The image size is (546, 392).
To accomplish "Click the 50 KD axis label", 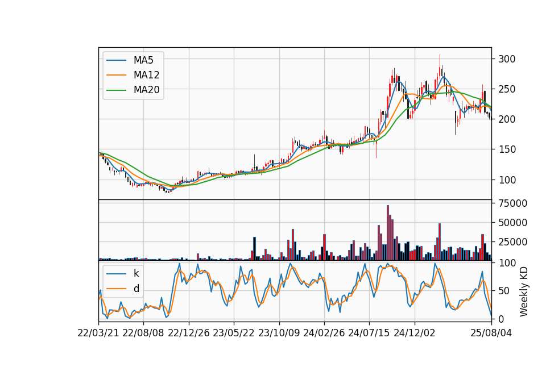I will tap(504, 291).
